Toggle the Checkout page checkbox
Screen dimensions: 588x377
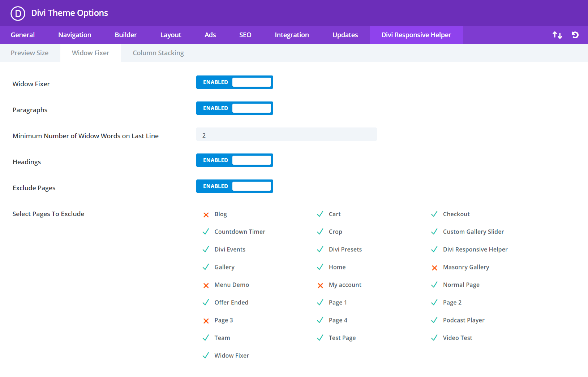434,214
